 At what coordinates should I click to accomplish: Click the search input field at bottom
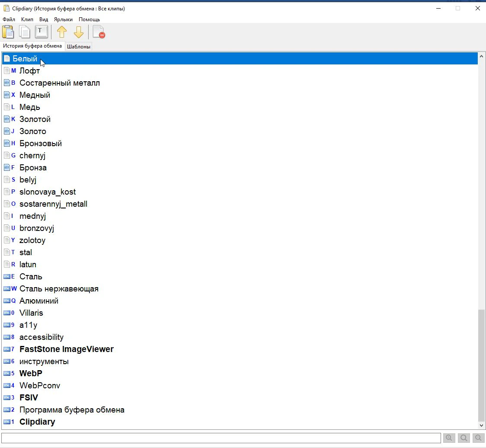pyautogui.click(x=221, y=438)
